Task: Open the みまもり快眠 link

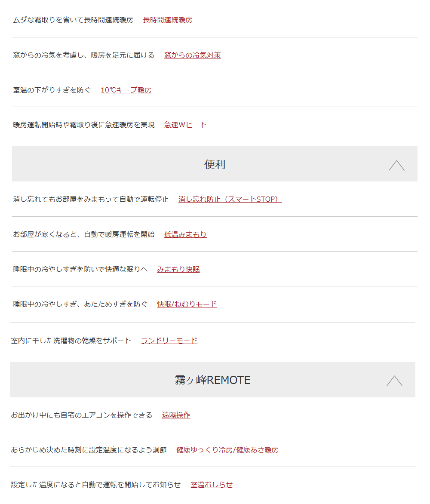Action: 178,269
